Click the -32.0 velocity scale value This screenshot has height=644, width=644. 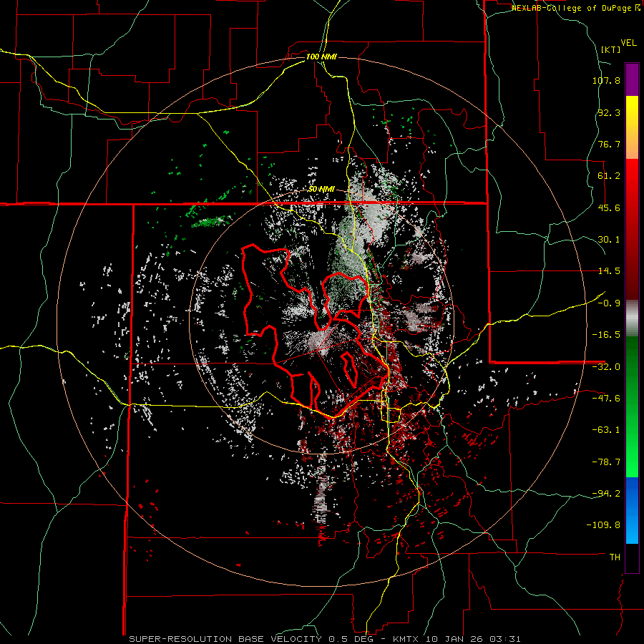[x=606, y=367]
